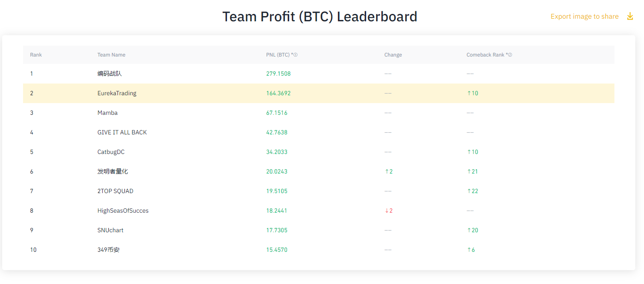Click the Team Profit (BTC) Leaderboard title
The height and width of the screenshot is (284, 644).
320,16
